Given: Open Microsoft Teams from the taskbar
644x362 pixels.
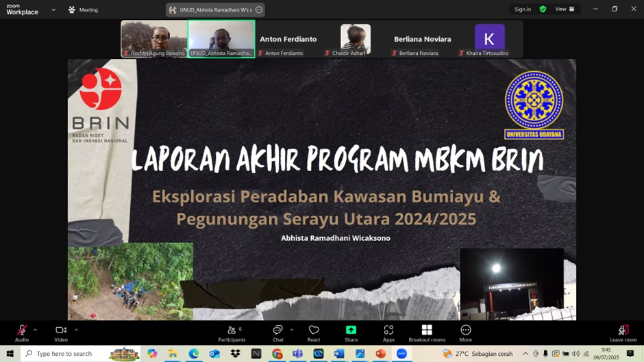Looking at the screenshot, I should point(298,354).
